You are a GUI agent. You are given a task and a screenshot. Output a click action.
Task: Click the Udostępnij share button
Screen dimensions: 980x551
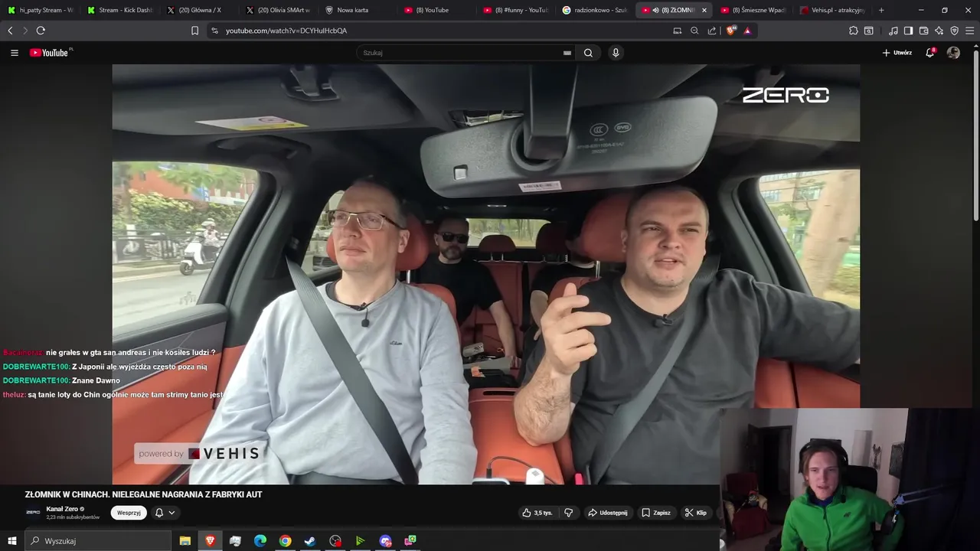[607, 513]
